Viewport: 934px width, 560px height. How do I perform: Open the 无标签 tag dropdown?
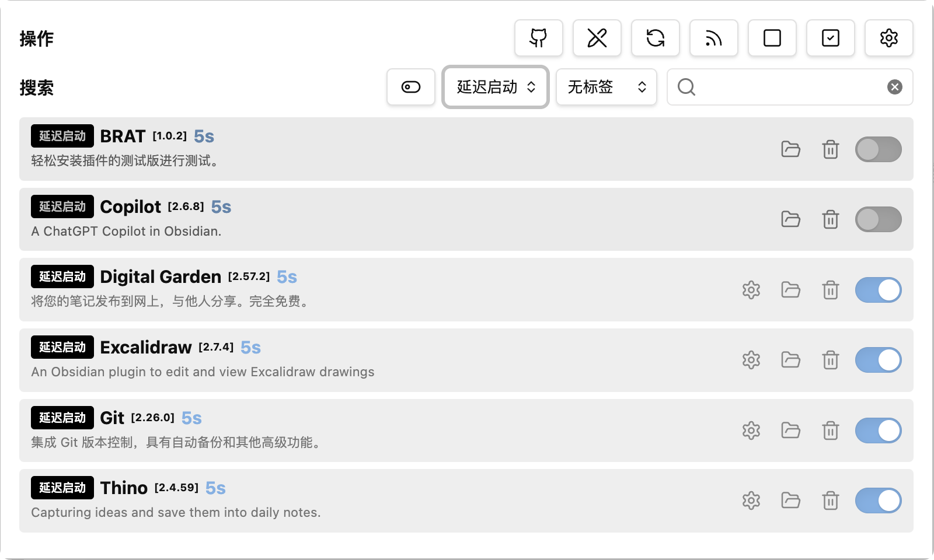coord(607,87)
